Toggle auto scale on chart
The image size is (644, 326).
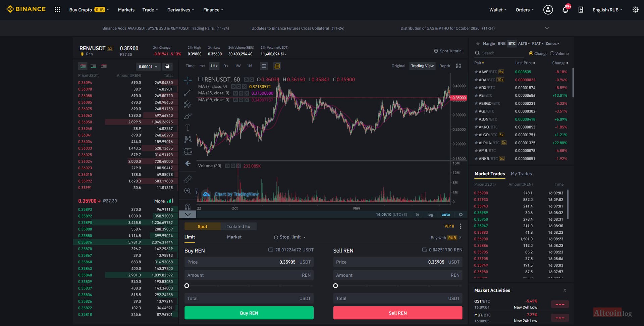click(x=446, y=215)
